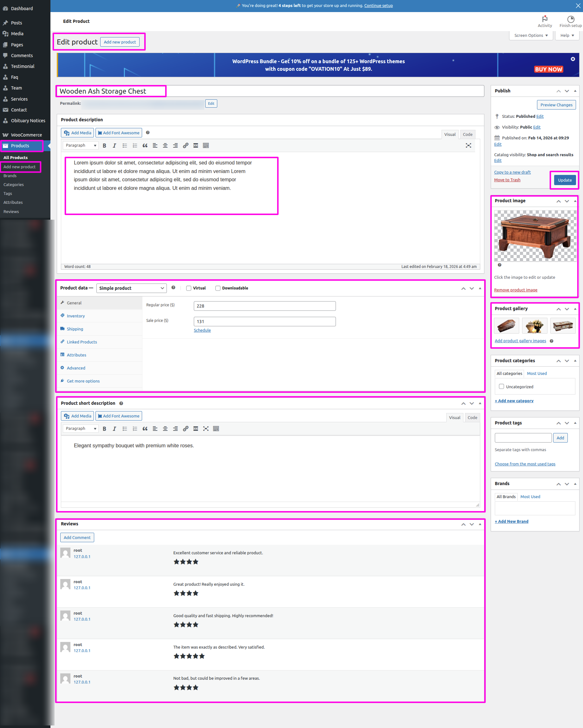This screenshot has width=583, height=728.
Task: Expand the Screen Options panel
Action: pyautogui.click(x=530, y=36)
